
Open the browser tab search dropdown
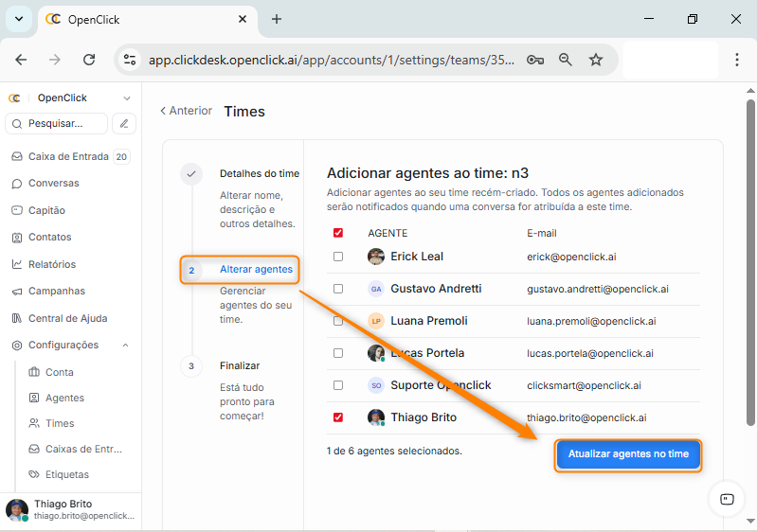click(x=19, y=19)
